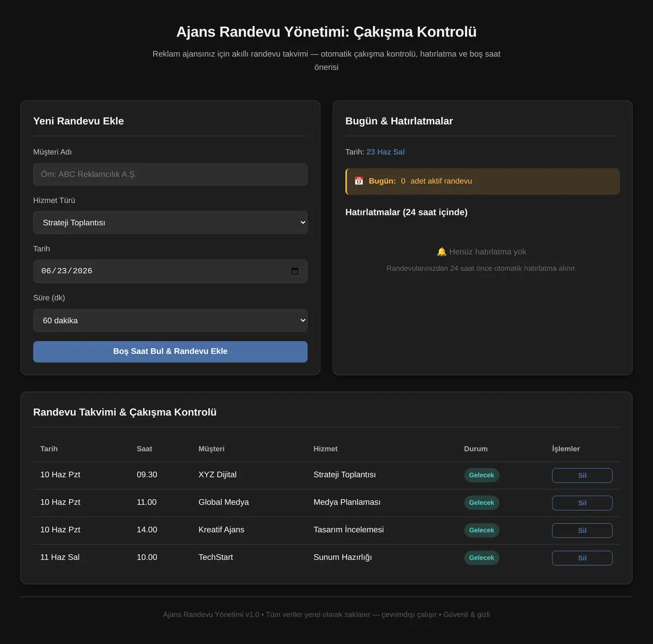The width and height of the screenshot is (653, 644).
Task: Click the 23 Haz Sal date link
Action: (x=385, y=152)
